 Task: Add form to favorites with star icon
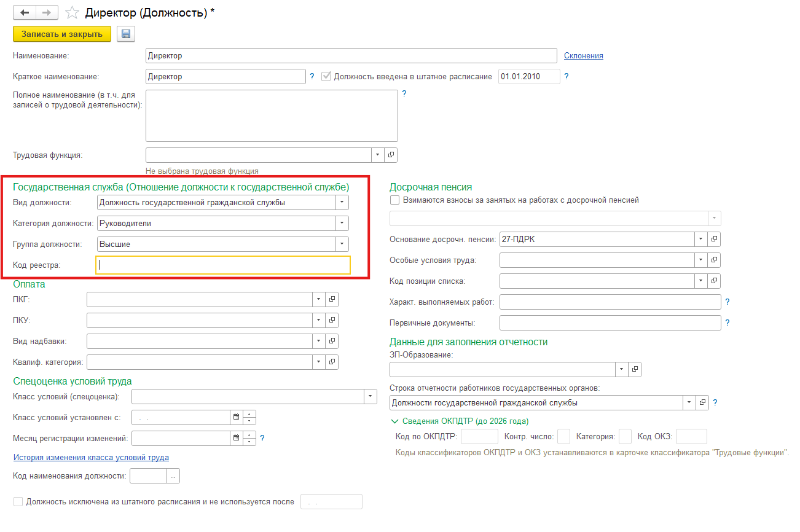click(x=73, y=12)
